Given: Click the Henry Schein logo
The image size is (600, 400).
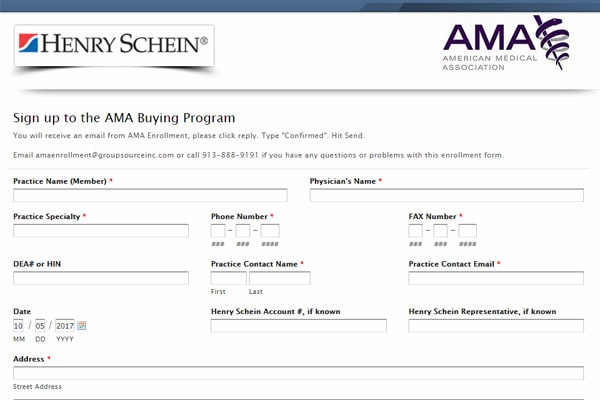Looking at the screenshot, I should [x=113, y=44].
